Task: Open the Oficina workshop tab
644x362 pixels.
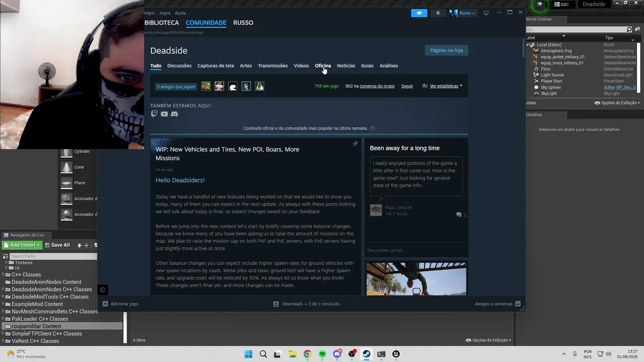Action: 323,66
